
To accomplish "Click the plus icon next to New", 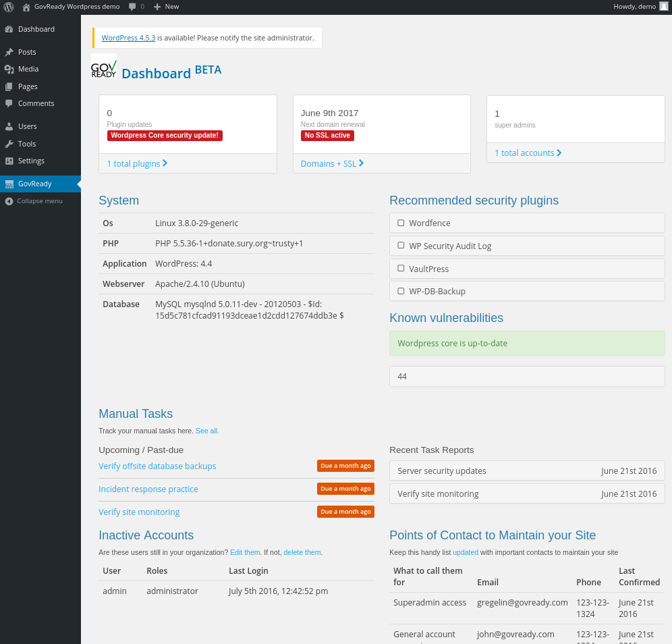I will click(157, 7).
